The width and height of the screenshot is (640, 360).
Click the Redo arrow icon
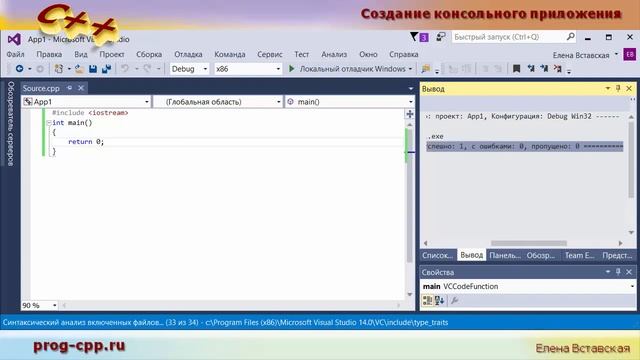click(147, 69)
